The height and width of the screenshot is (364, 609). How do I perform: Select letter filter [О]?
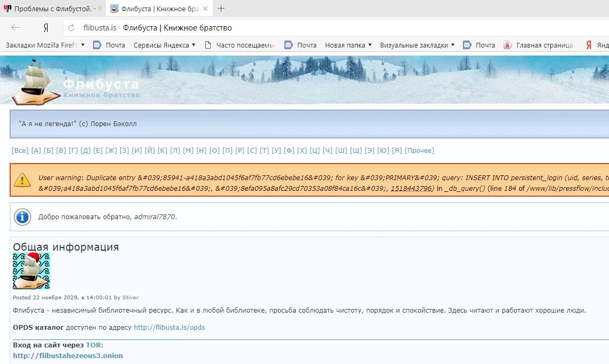click(x=214, y=150)
